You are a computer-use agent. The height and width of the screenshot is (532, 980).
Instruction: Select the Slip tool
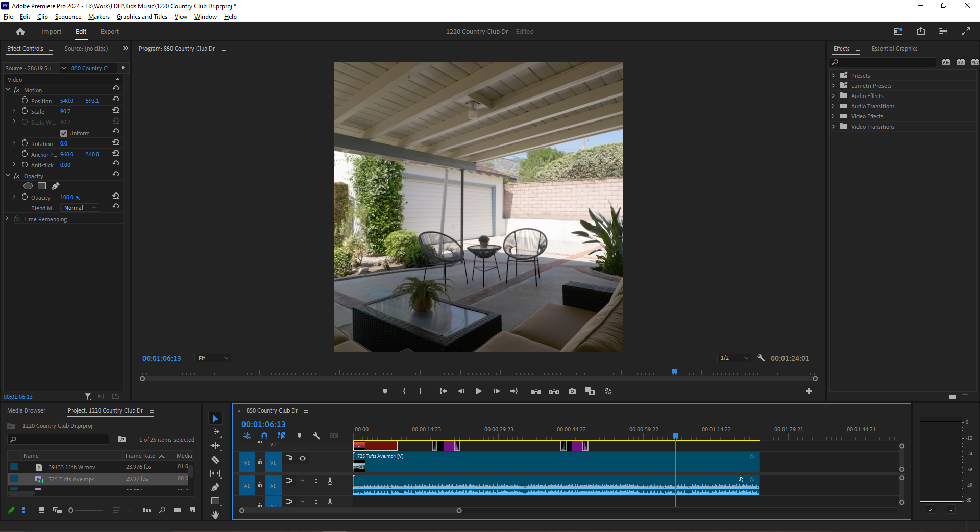[215, 473]
